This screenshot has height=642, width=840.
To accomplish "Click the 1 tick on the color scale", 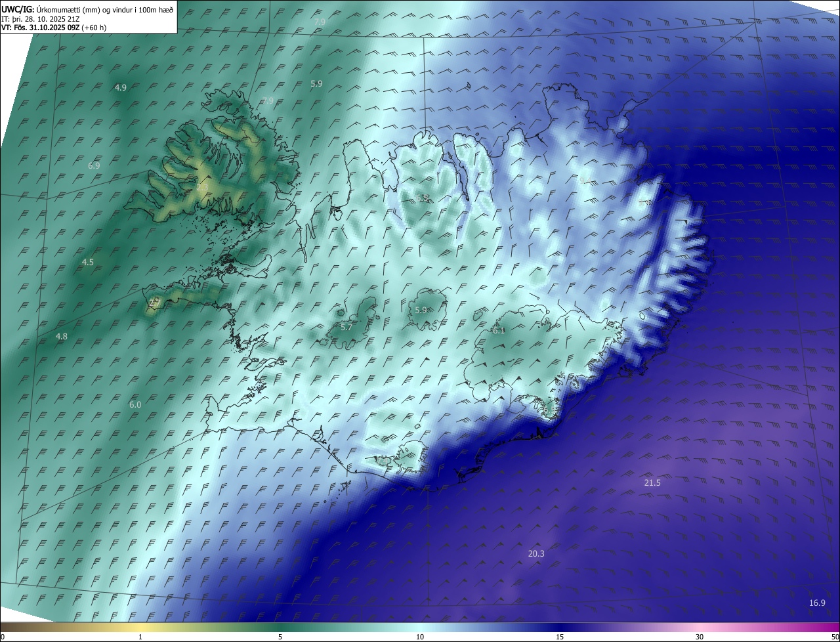I will click(140, 637).
